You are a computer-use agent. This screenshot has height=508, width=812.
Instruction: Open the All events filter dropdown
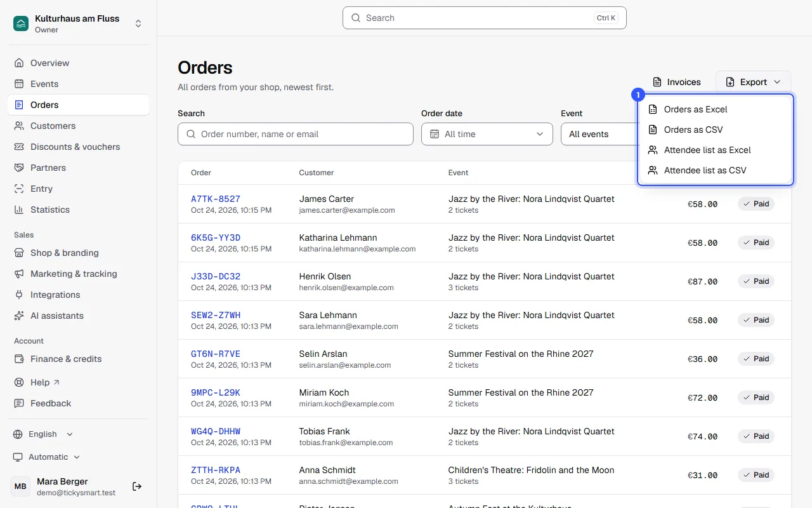pos(599,134)
